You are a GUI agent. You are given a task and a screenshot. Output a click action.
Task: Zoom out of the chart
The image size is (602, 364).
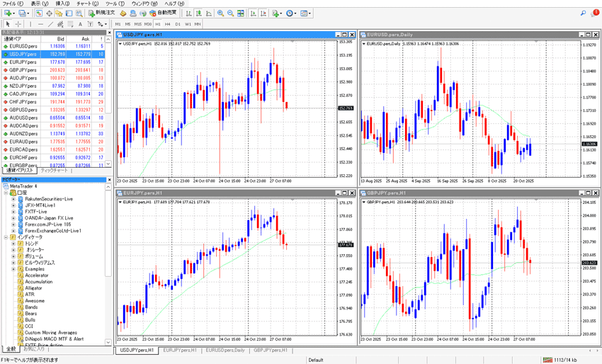pyautogui.click(x=230, y=13)
